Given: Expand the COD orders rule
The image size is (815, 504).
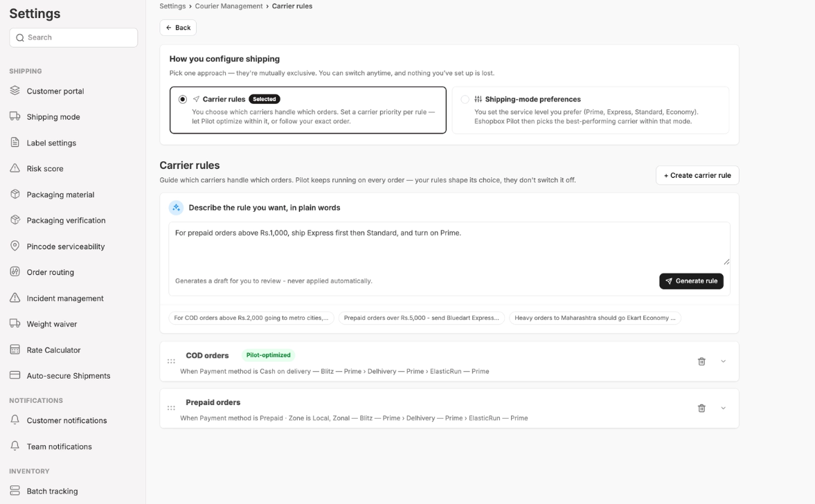Looking at the screenshot, I should (723, 361).
